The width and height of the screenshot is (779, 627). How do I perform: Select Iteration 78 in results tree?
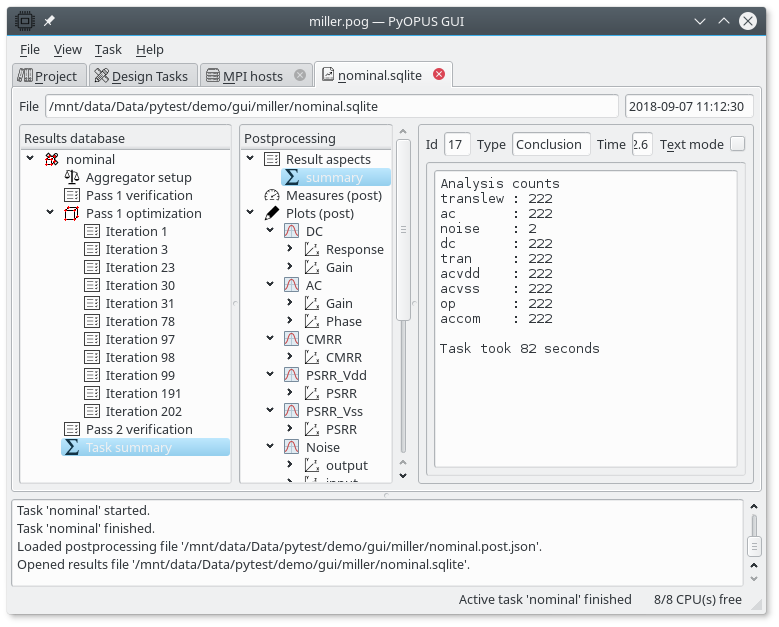point(140,321)
